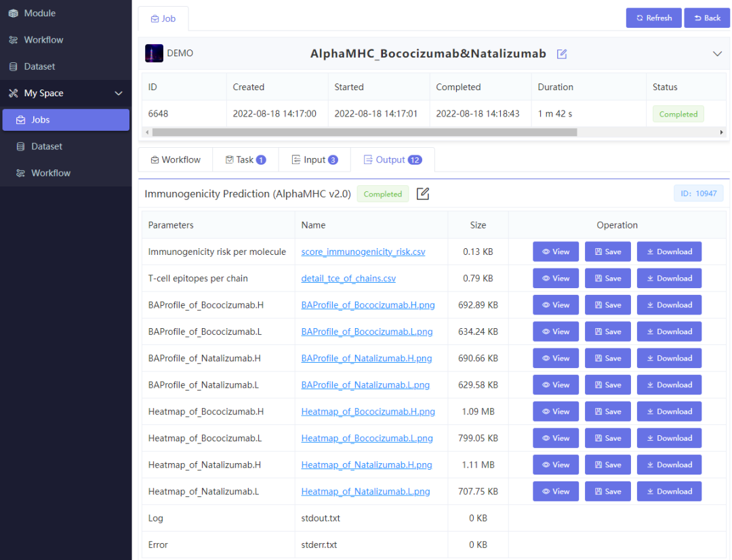View the Heatmap_of_Bococizumab.H output

pos(555,412)
